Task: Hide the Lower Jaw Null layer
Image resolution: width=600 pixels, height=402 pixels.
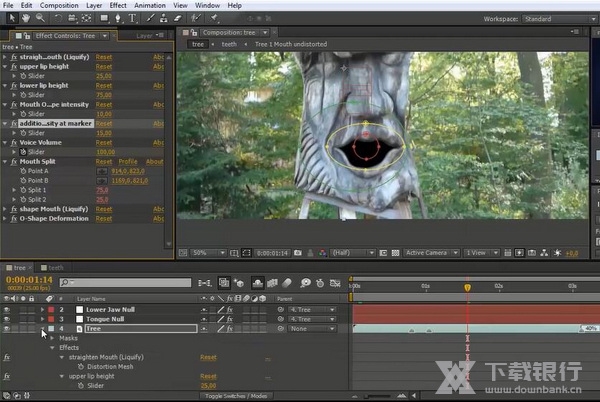Action: 7,310
